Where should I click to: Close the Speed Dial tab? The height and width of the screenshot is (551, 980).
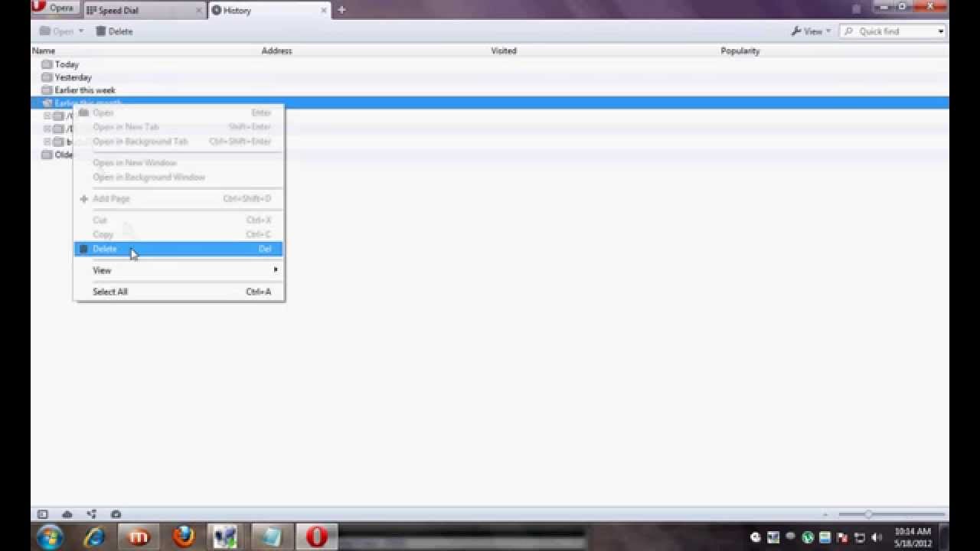tap(199, 11)
